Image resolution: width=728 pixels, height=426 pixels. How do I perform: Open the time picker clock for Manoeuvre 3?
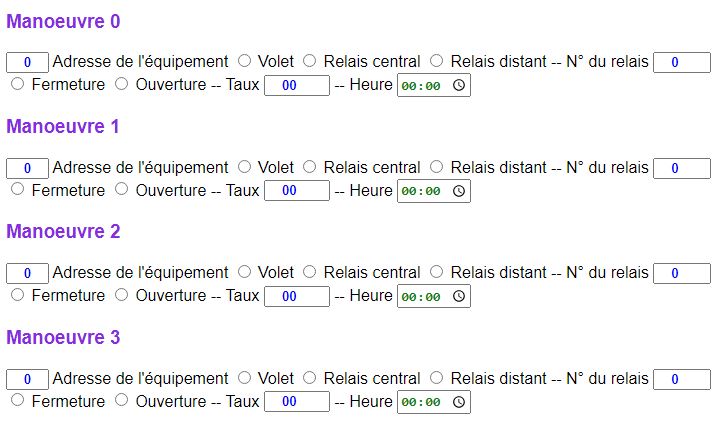459,402
